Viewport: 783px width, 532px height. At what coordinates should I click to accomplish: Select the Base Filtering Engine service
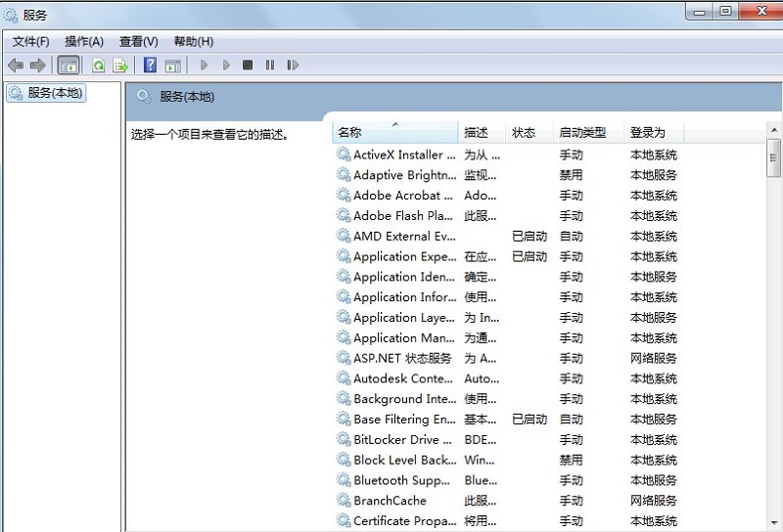507,420
